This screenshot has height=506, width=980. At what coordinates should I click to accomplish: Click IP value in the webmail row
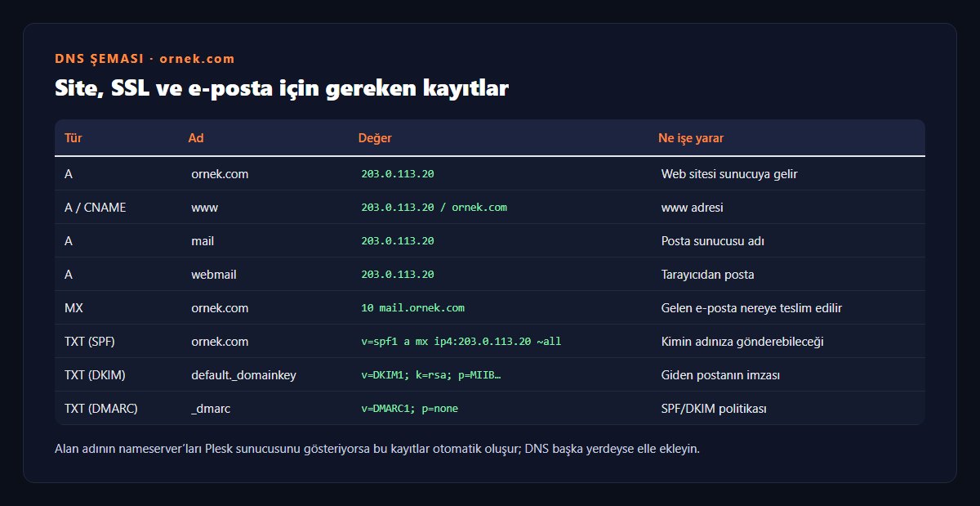tap(398, 275)
